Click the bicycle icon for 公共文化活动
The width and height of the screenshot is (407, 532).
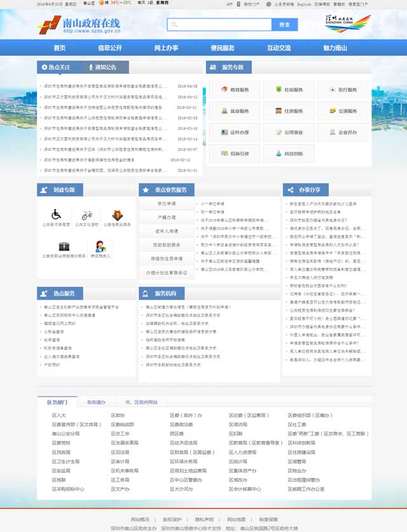pos(87,214)
